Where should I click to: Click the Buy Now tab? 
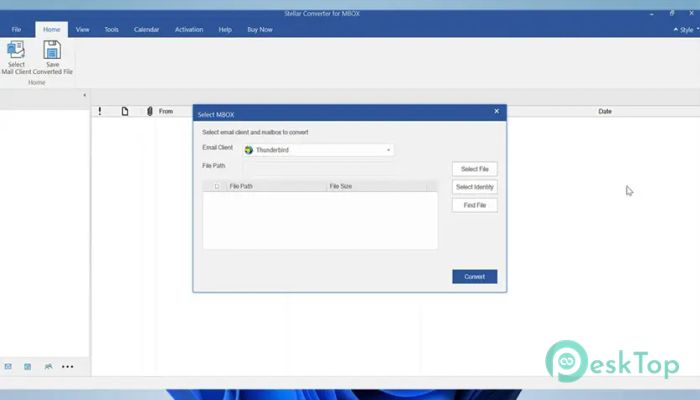260,29
